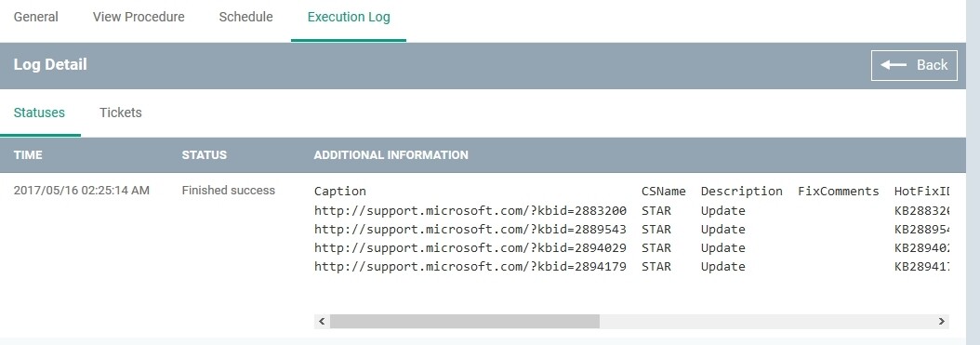Click the kbid=2894179 support URL
The height and width of the screenshot is (345, 980).
click(x=470, y=267)
